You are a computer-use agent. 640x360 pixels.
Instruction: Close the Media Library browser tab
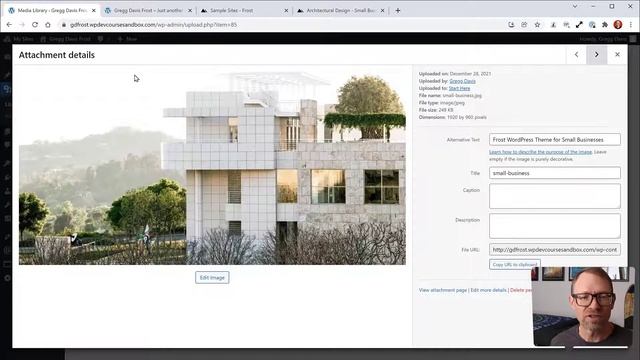(x=93, y=11)
